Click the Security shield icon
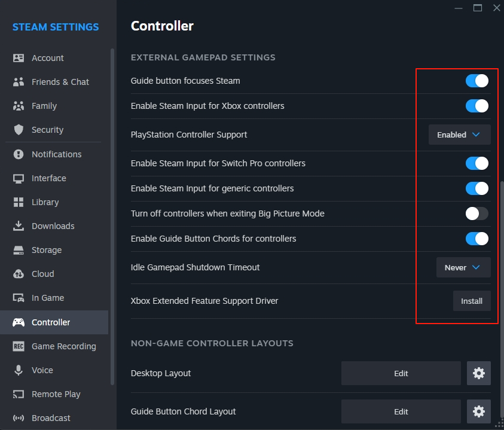 pyautogui.click(x=19, y=130)
